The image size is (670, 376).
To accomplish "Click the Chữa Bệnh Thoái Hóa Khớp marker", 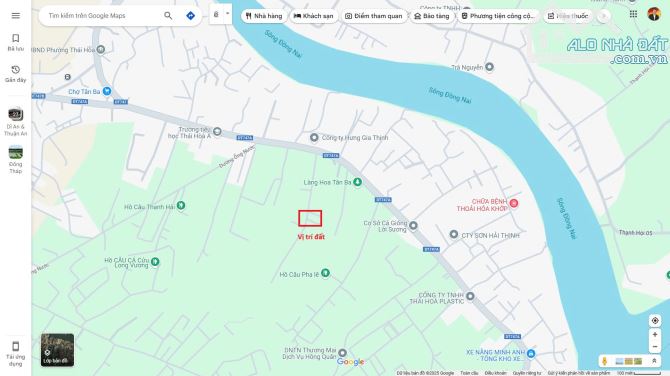I will click(x=514, y=203).
